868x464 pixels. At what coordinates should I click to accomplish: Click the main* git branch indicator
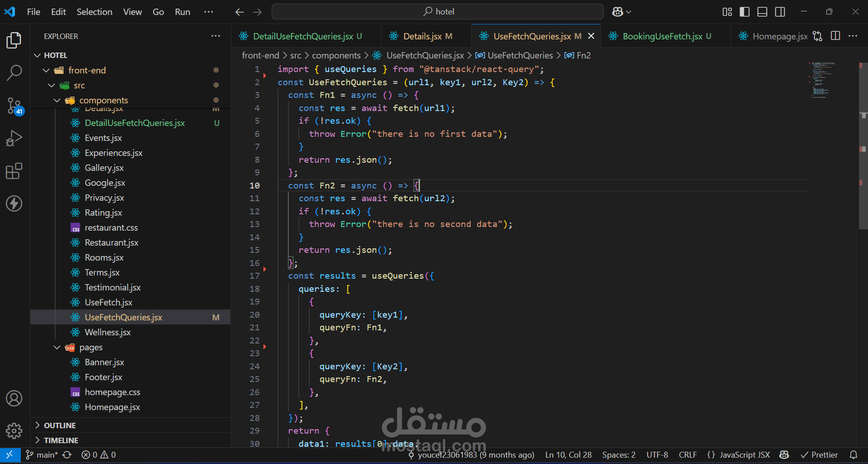click(x=42, y=454)
